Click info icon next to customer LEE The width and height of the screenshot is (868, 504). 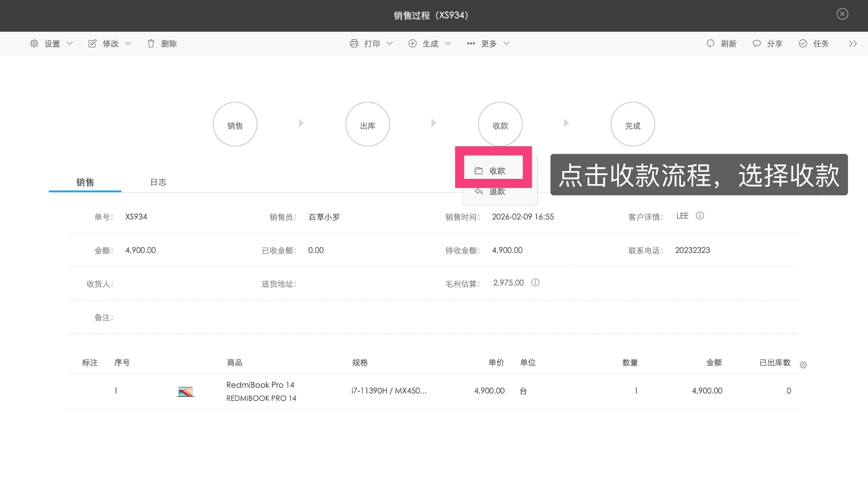[700, 216]
